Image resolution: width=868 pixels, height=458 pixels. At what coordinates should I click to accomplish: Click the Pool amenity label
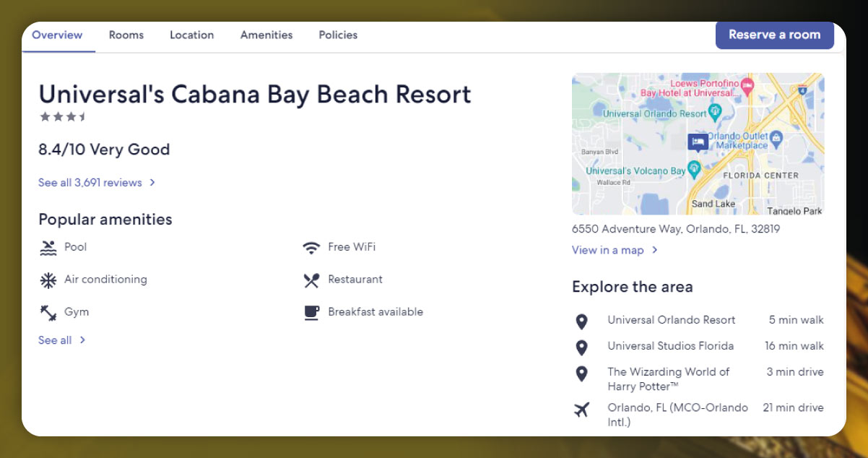[76, 247]
